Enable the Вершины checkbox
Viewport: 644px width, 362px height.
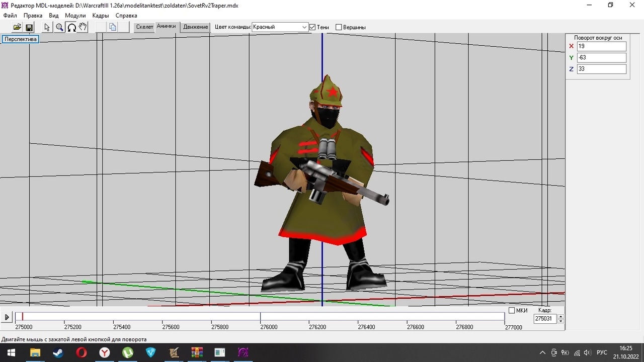tap(339, 27)
